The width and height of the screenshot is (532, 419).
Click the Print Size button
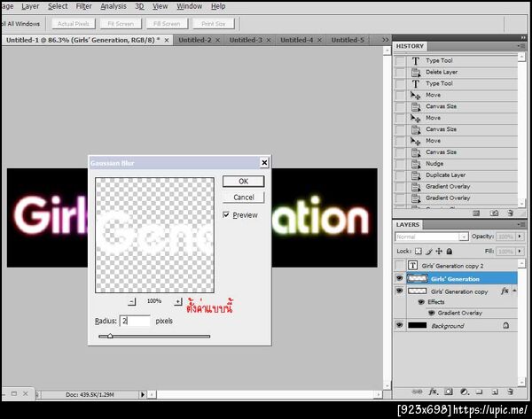(x=214, y=24)
